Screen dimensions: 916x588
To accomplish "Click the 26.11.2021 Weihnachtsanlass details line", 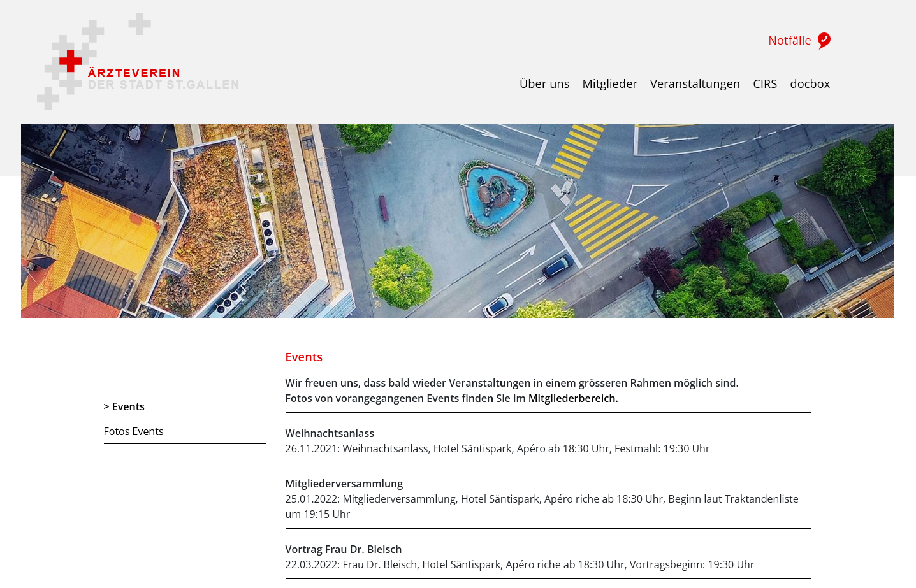I will [x=497, y=448].
